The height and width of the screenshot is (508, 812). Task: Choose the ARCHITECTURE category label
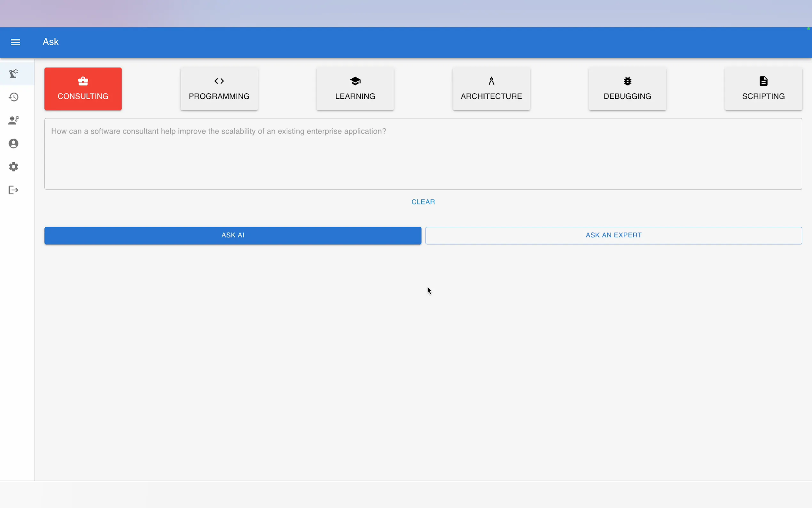(x=491, y=96)
